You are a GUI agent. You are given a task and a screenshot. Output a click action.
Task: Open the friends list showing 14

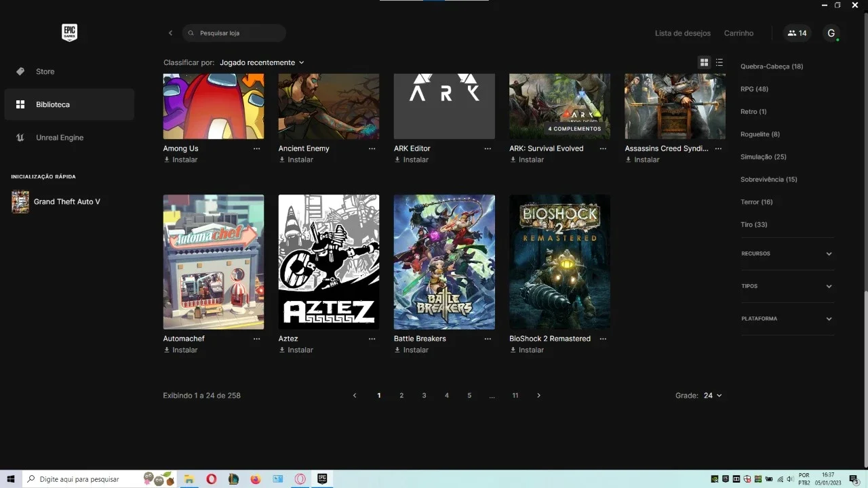(797, 33)
